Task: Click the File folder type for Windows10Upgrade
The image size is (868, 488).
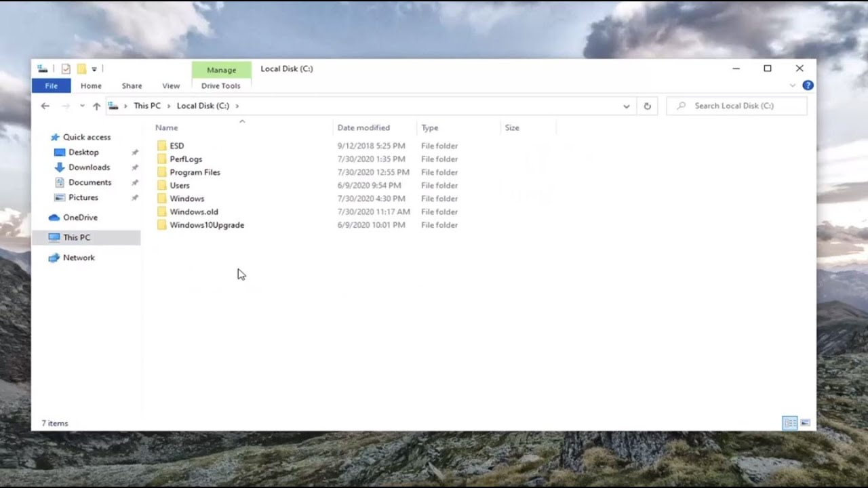Action: coord(439,225)
